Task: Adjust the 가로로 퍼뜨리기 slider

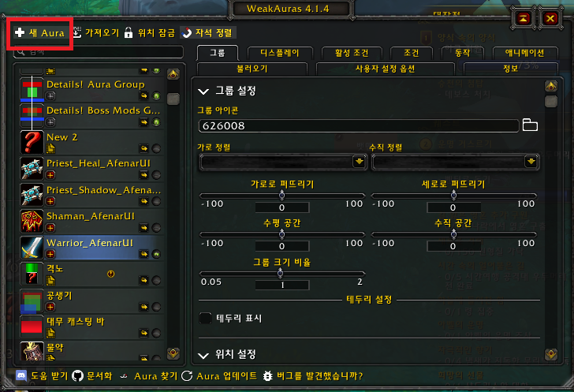Action: click(282, 196)
